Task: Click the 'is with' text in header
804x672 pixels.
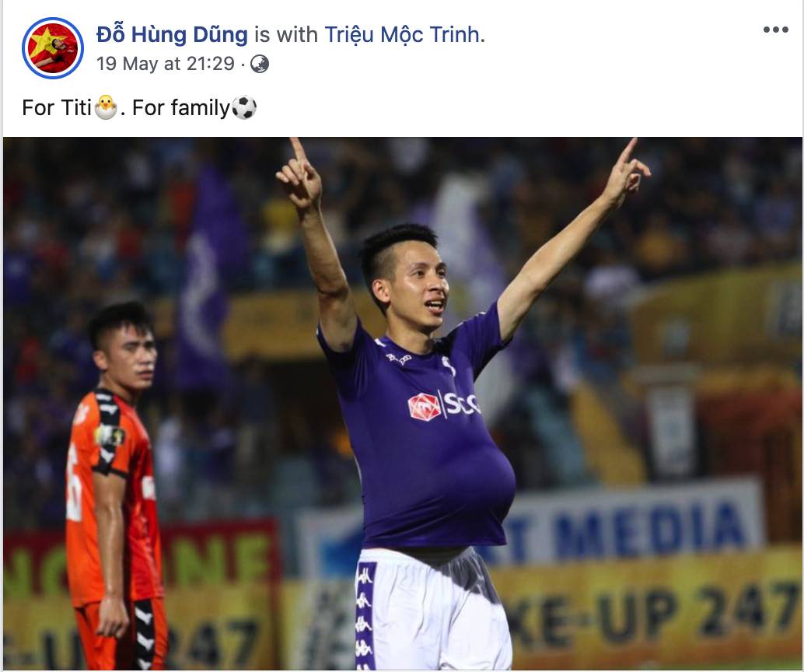Action: 286,35
